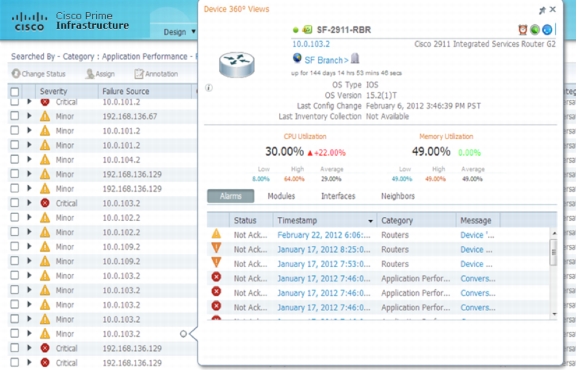Toggle the select-all checkbox in table header
578x371 pixels.
15,91
